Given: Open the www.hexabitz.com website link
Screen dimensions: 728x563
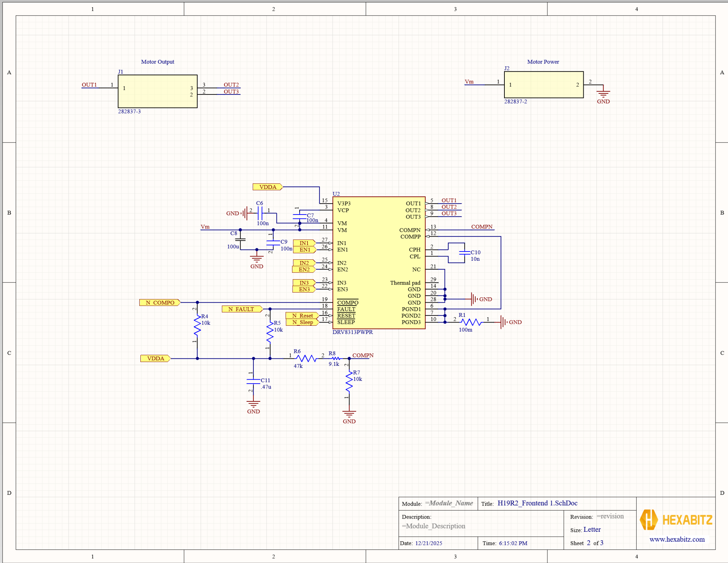Looking at the screenshot, I should [676, 540].
